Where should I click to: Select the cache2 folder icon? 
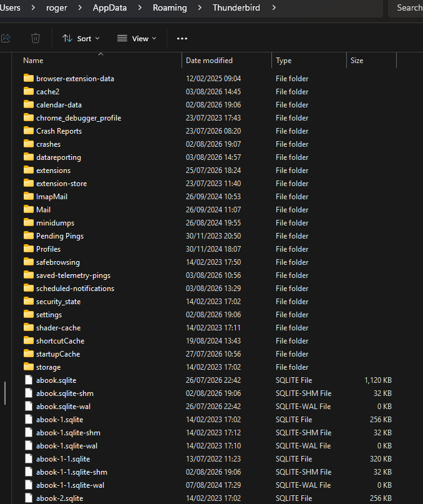coord(29,91)
